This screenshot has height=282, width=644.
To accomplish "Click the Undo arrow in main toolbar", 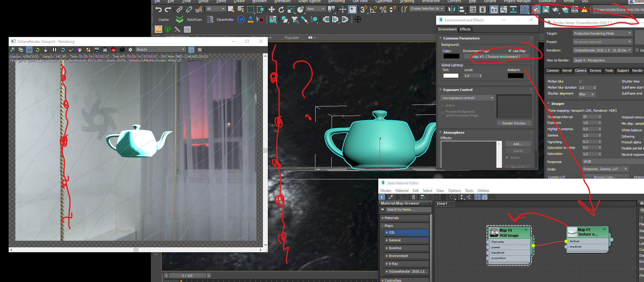I will coord(158,9).
